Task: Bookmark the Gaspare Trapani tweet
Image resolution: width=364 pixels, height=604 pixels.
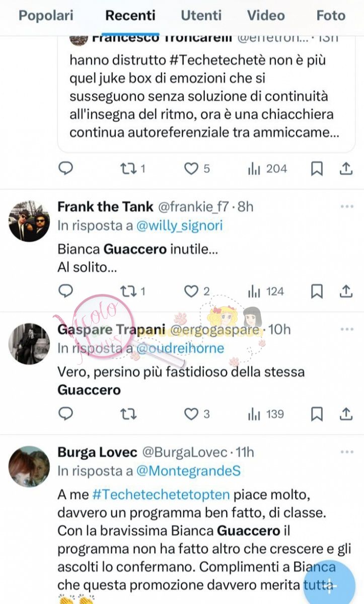Action: tap(317, 414)
